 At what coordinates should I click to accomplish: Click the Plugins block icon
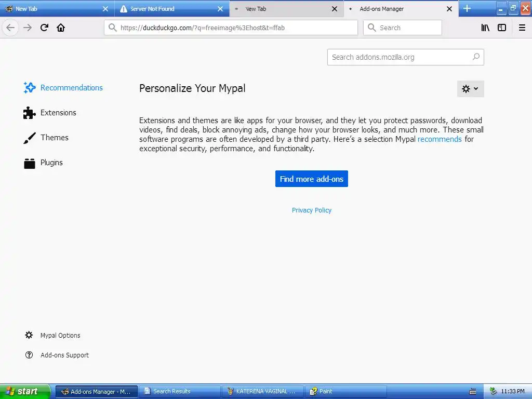(x=29, y=163)
